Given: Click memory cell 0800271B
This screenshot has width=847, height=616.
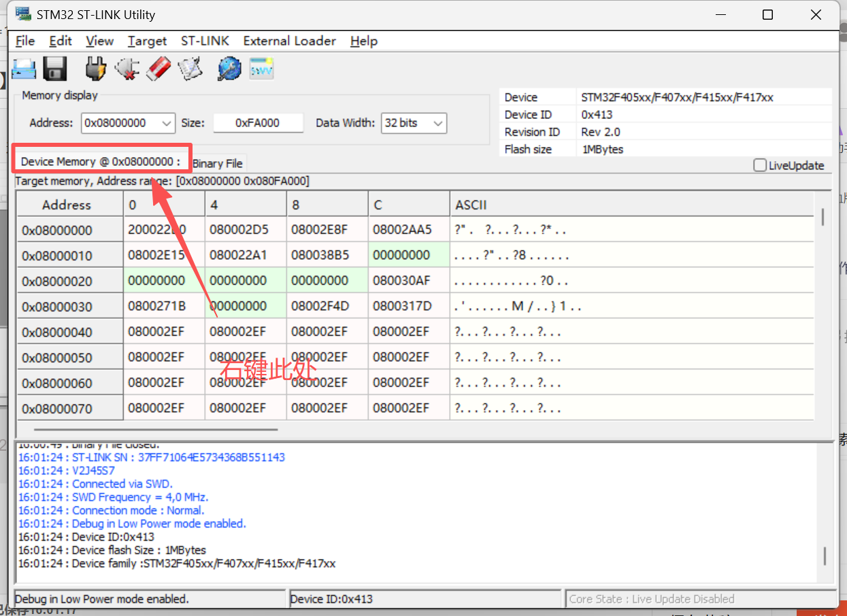Looking at the screenshot, I should (164, 307).
